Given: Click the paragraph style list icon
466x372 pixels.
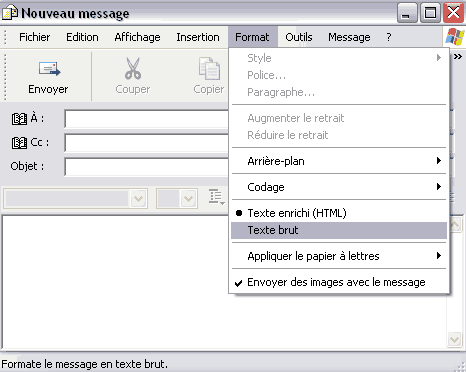Looking at the screenshot, I should click(x=217, y=197).
